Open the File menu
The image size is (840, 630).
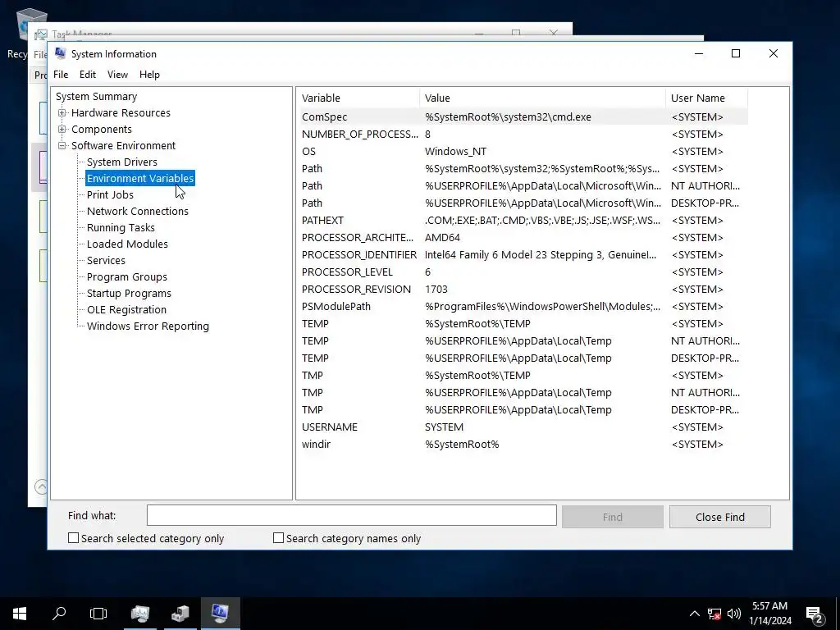coord(61,75)
